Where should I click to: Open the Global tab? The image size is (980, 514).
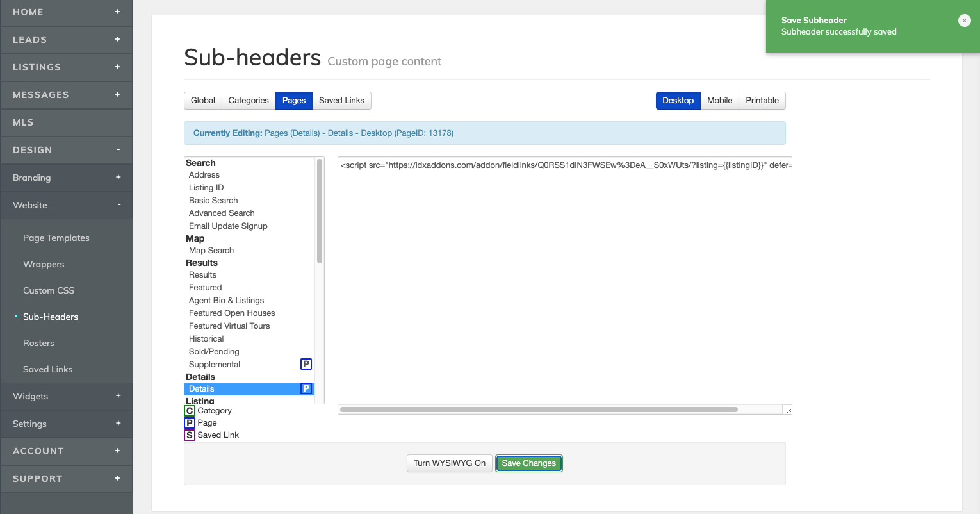pos(202,101)
